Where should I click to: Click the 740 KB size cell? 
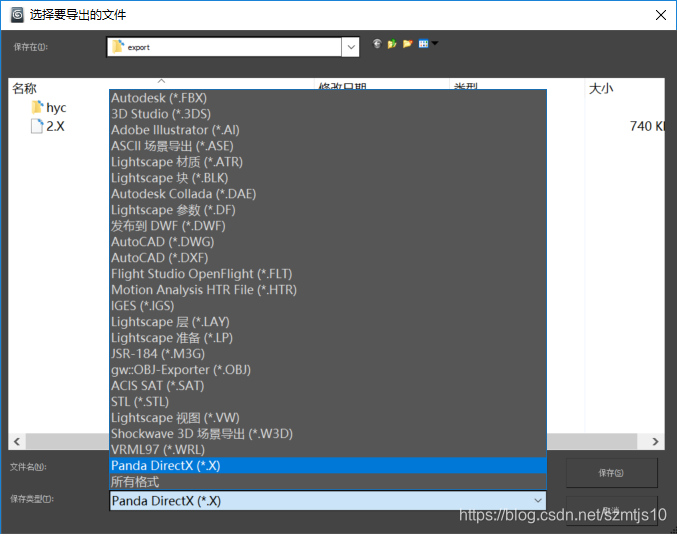point(647,126)
